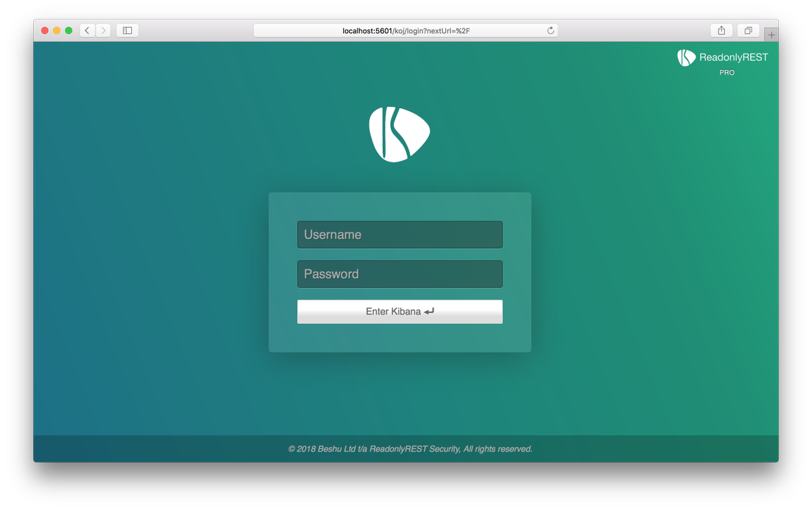Toggle the Safari sidebar button

pos(127,30)
